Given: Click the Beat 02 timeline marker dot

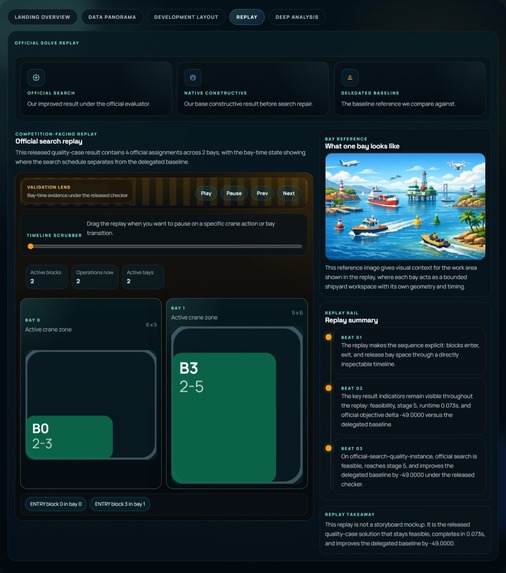Looking at the screenshot, I should click(x=328, y=388).
